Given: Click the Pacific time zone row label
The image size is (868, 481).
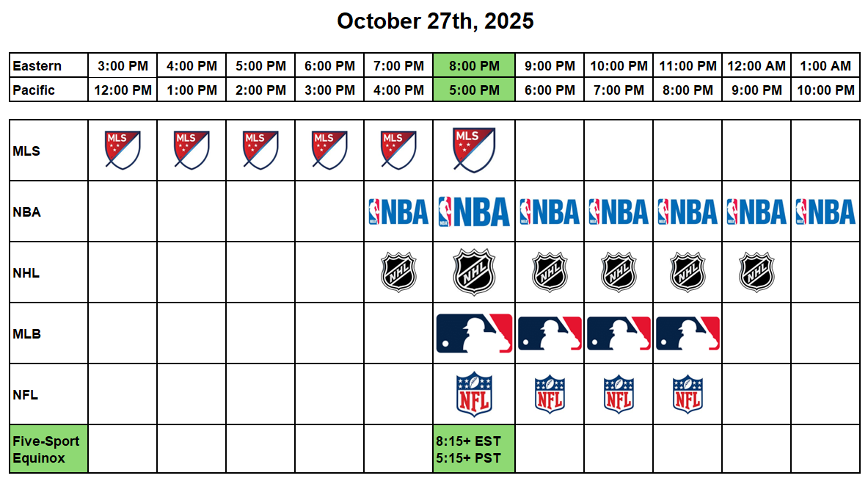Looking at the screenshot, I should coord(49,90).
